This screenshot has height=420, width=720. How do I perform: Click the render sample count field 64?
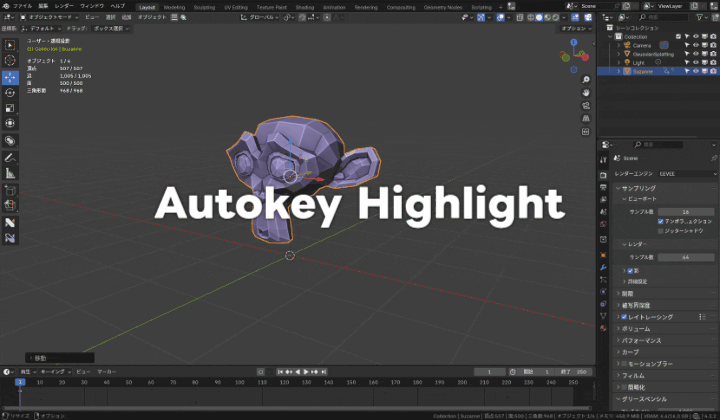(x=686, y=258)
